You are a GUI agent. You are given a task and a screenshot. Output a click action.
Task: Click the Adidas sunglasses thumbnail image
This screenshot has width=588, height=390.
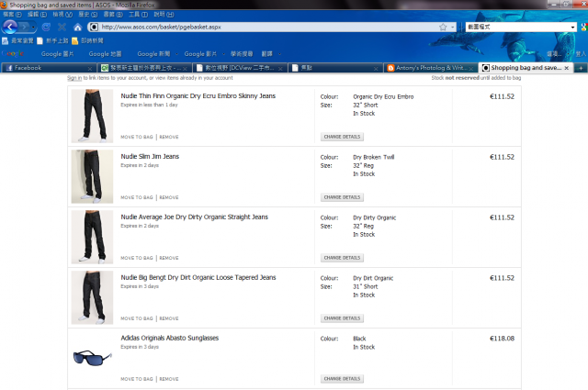(92, 358)
